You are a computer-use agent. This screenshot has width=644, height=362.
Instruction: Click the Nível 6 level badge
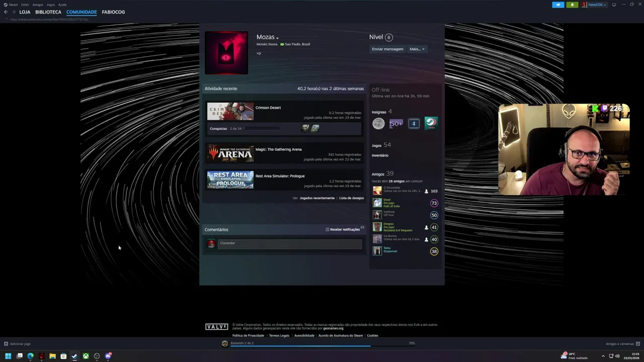point(388,37)
